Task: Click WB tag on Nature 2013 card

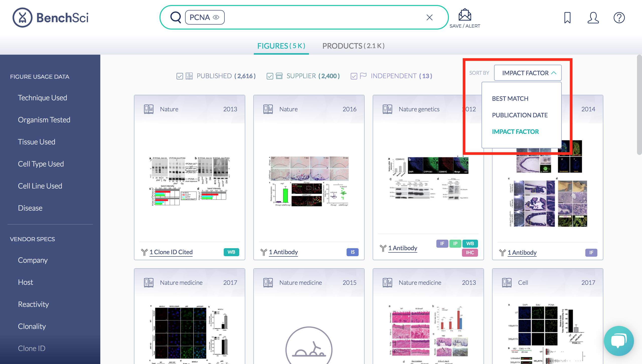Action: pyautogui.click(x=231, y=252)
